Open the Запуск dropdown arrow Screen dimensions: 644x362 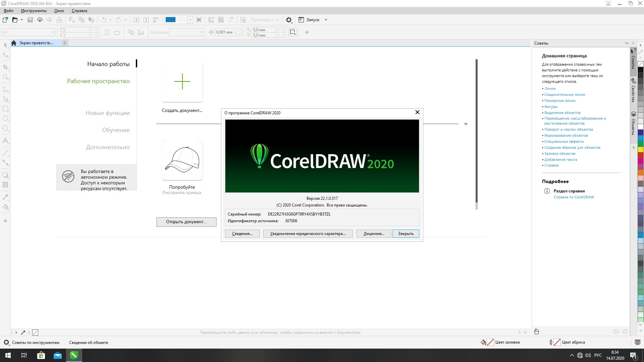click(326, 20)
